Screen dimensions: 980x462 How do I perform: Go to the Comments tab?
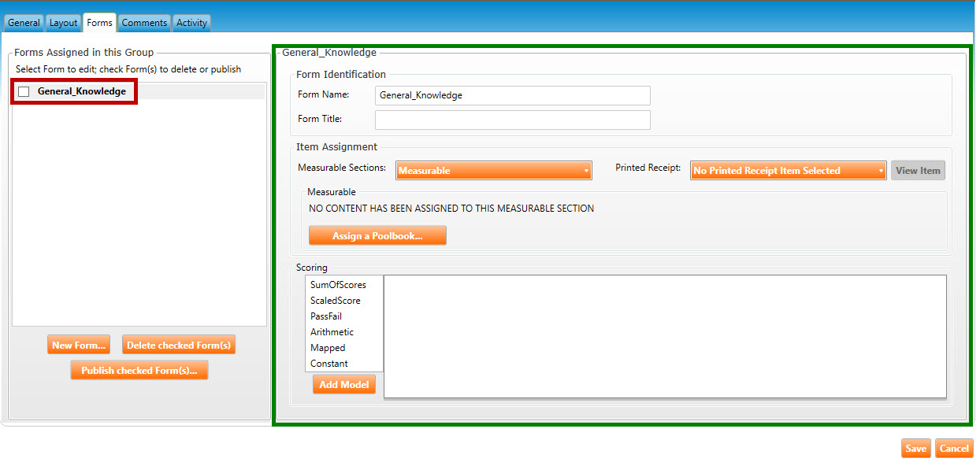pyautogui.click(x=144, y=23)
